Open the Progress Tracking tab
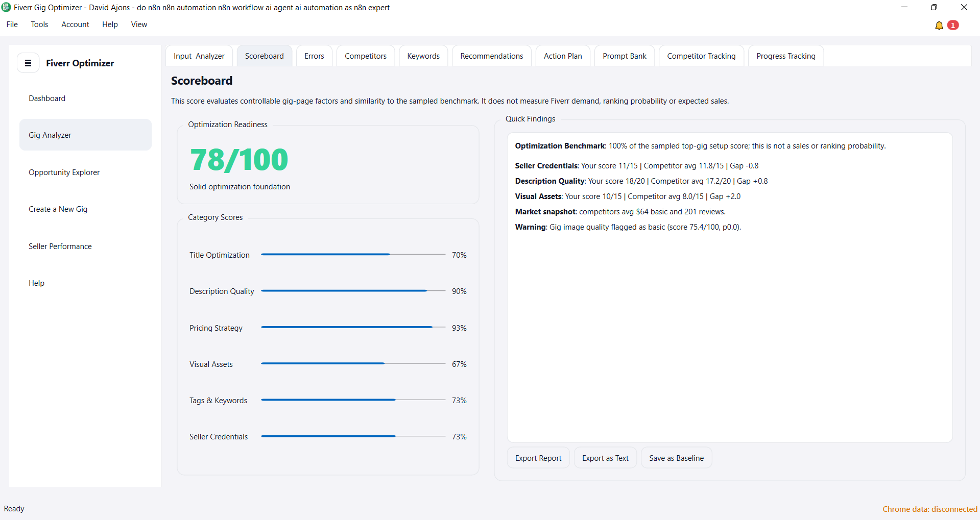 click(786, 56)
